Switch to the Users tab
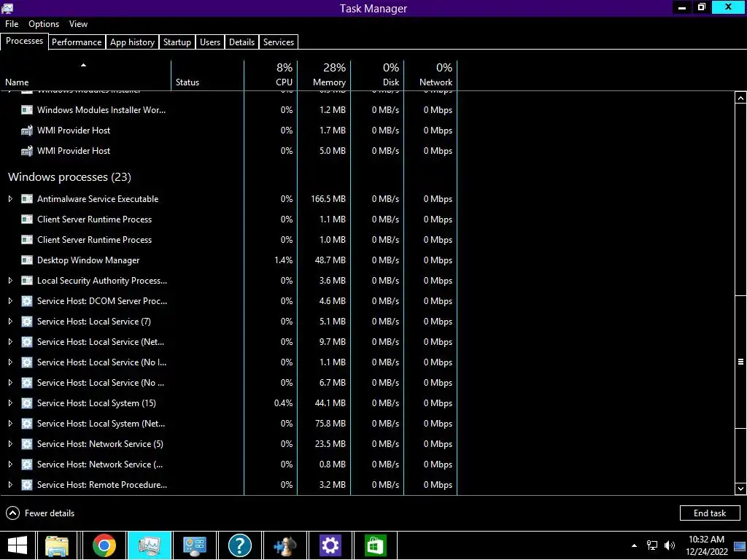The height and width of the screenshot is (560, 747). coord(210,42)
